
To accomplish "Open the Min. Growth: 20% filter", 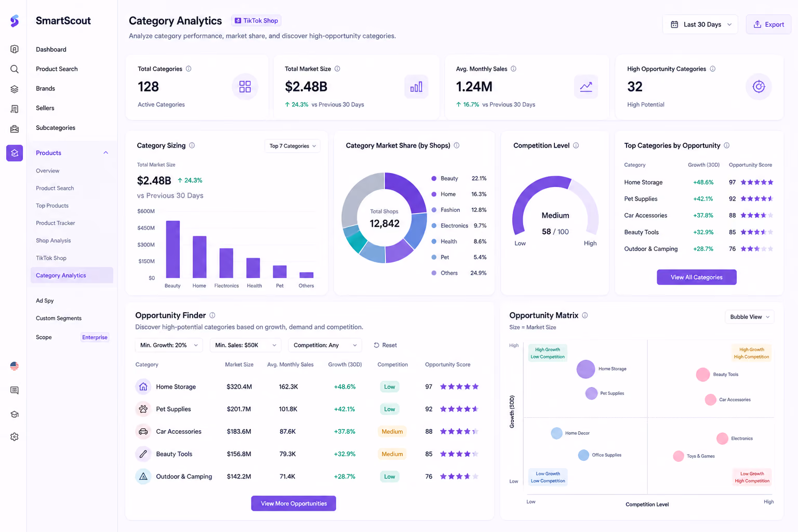I will [x=169, y=345].
